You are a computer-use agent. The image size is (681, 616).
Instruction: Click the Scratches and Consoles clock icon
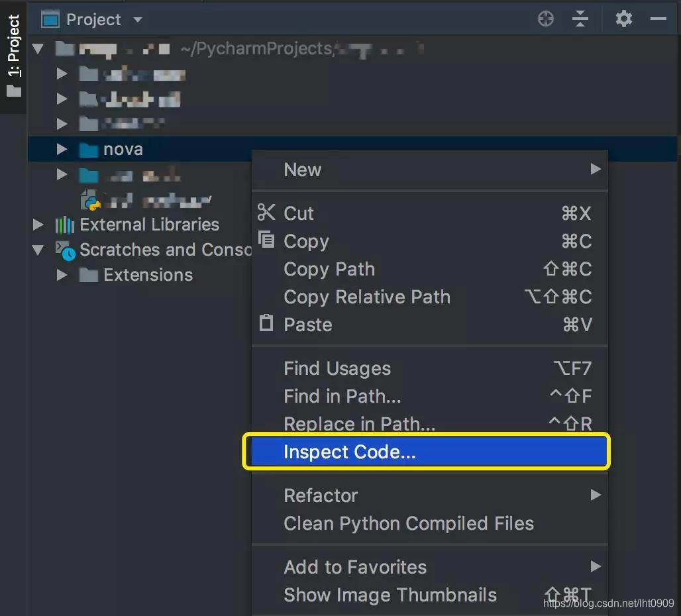click(x=65, y=250)
